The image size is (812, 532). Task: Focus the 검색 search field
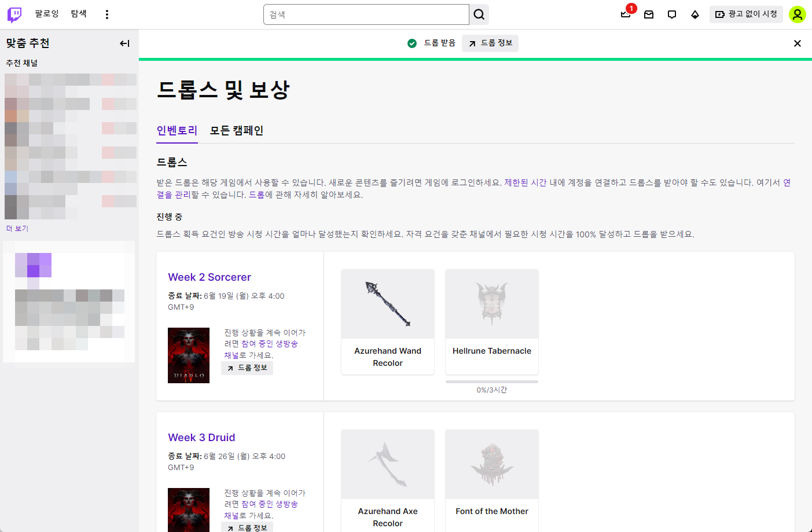366,14
